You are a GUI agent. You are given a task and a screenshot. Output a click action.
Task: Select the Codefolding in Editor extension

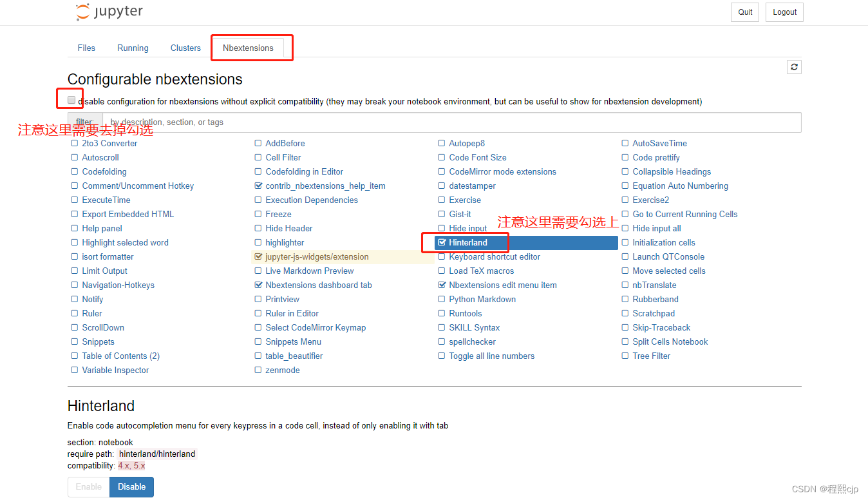[304, 171]
